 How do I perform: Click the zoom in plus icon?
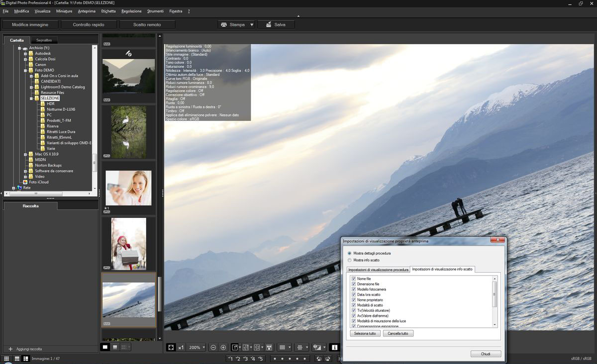click(223, 348)
